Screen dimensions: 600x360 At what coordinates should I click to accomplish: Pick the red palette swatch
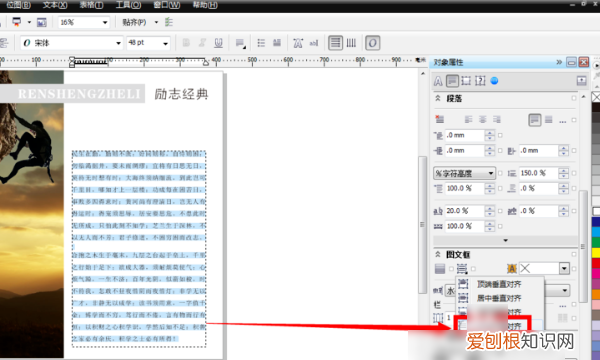pos(596,263)
